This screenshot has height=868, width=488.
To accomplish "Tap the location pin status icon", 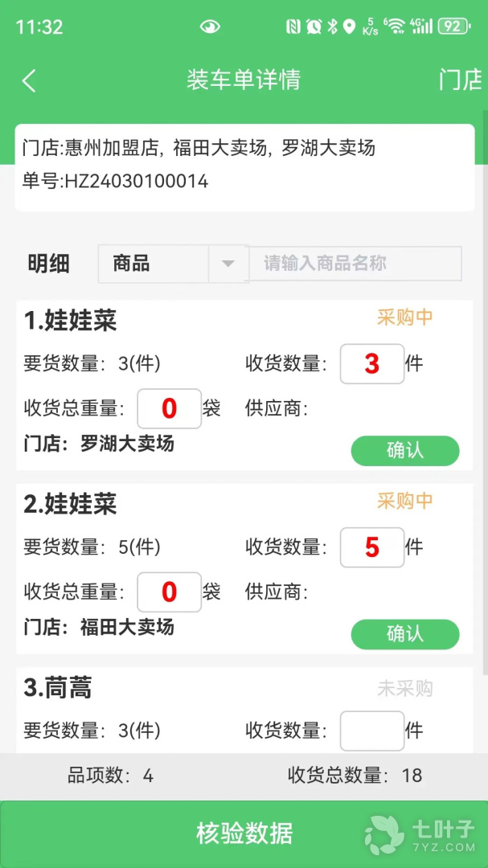I will pyautogui.click(x=348, y=27).
